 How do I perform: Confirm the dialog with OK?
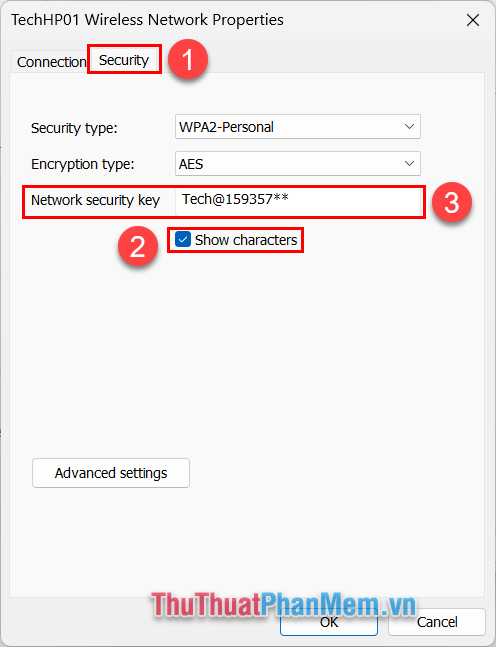329,622
